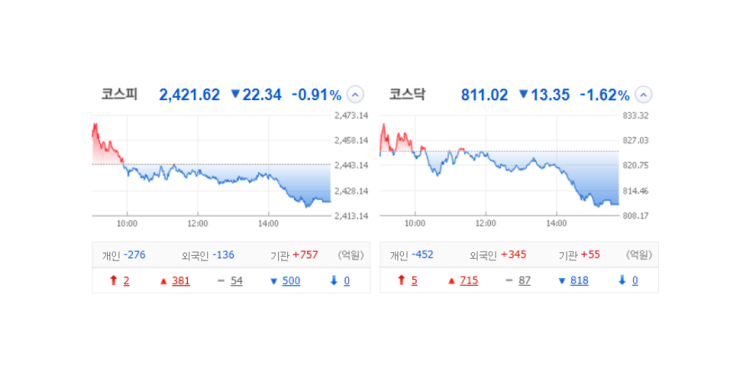743x369 pixels.
Task: Click the KOSPI lower-limit blue arrow icon
Action: [x=334, y=281]
